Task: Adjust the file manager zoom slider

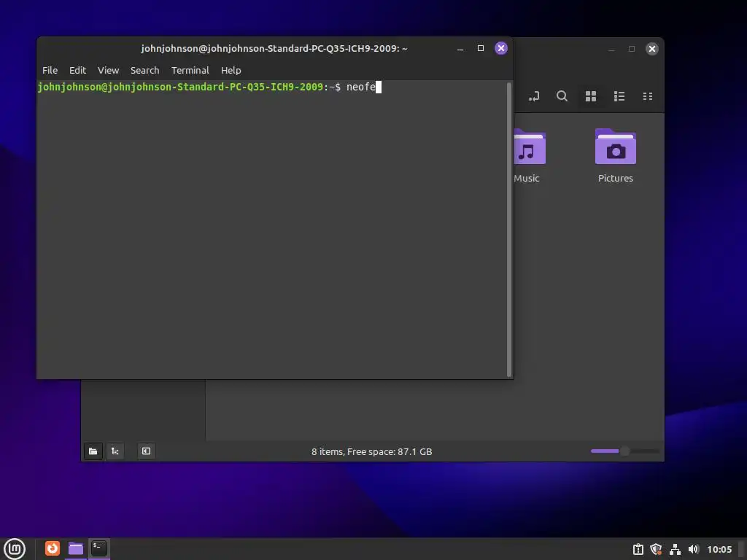Action: 624,451
